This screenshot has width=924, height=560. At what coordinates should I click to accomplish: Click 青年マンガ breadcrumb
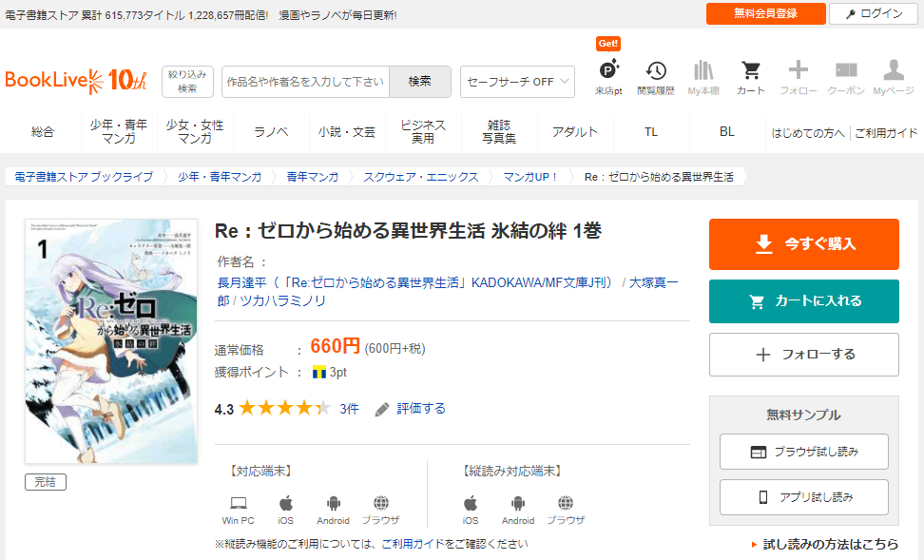click(x=313, y=177)
